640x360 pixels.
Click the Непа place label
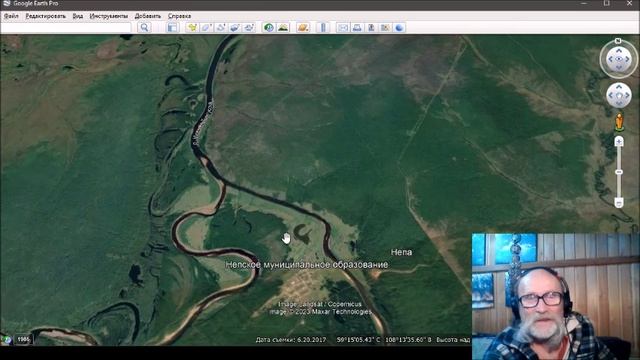point(401,252)
